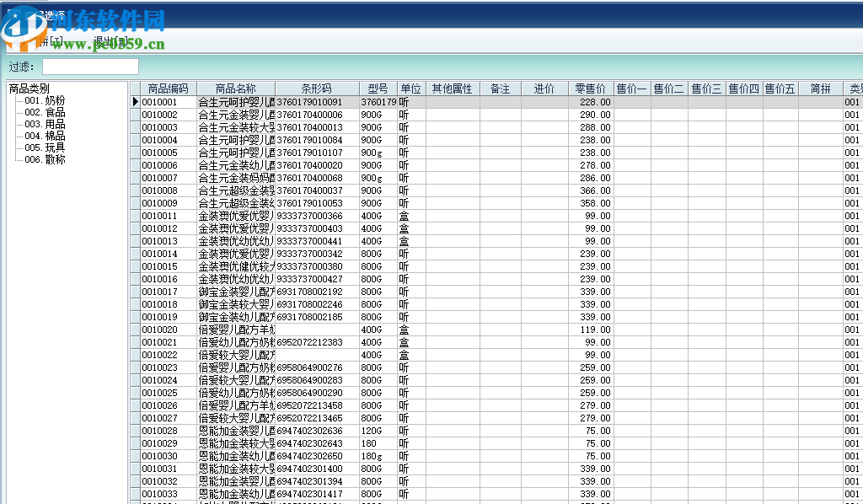Click retail price 290.00 cell

pos(591,115)
